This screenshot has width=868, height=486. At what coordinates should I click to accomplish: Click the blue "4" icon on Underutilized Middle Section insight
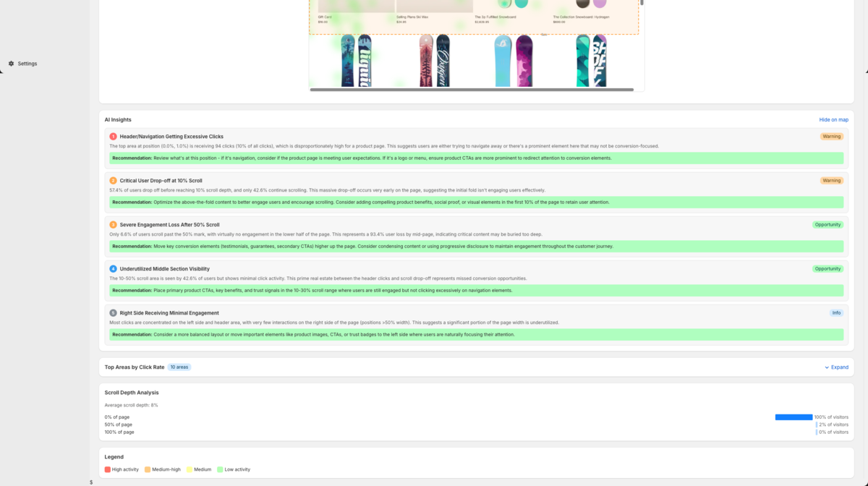pyautogui.click(x=112, y=268)
